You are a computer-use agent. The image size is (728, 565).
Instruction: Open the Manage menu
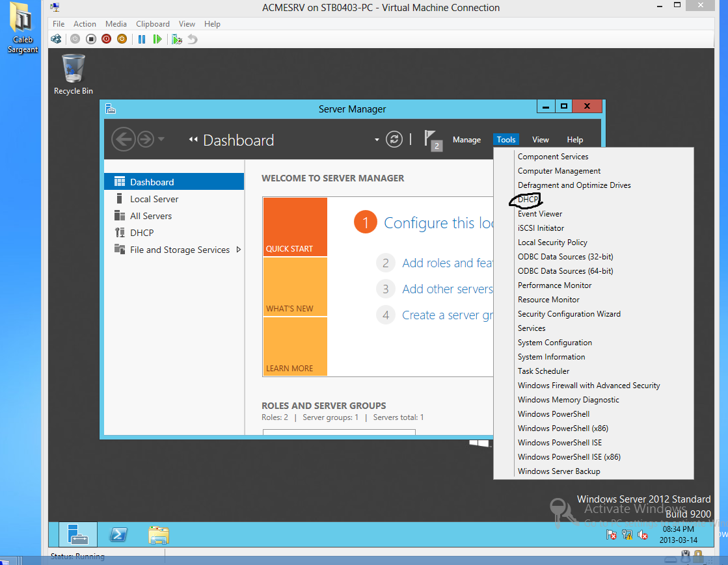(466, 140)
